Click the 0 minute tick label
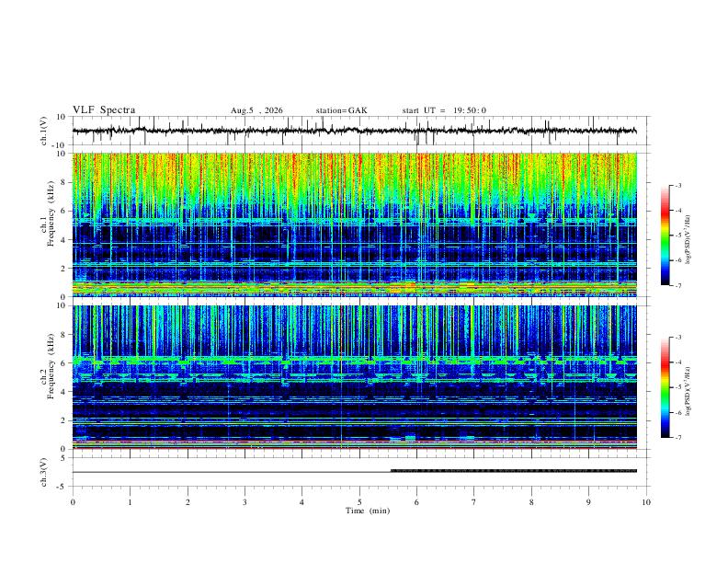 tap(73, 502)
